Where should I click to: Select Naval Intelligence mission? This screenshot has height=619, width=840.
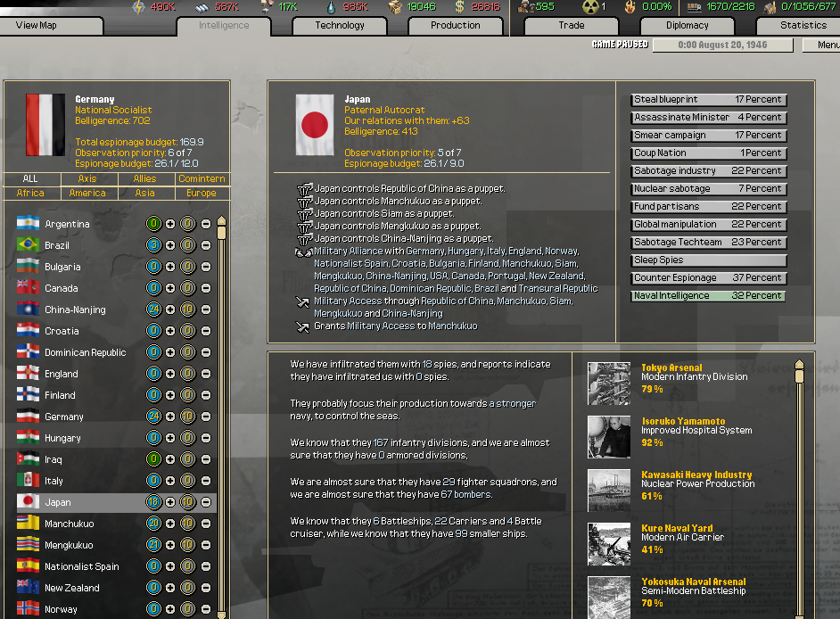coord(708,296)
